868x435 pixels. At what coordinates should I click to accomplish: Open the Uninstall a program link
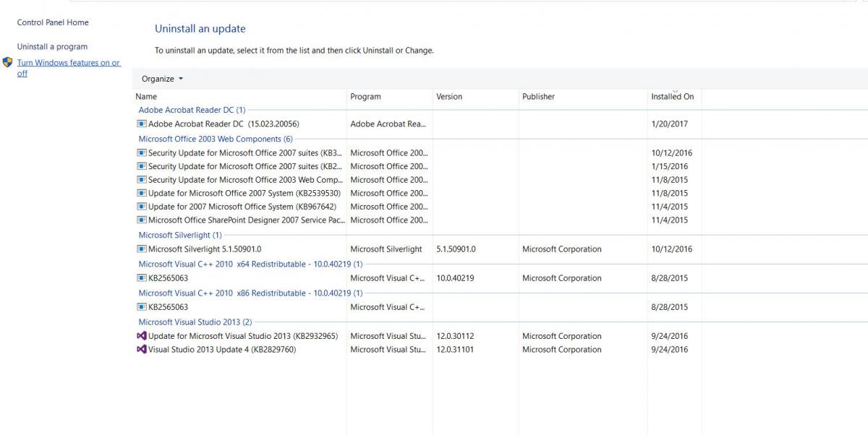[x=52, y=46]
